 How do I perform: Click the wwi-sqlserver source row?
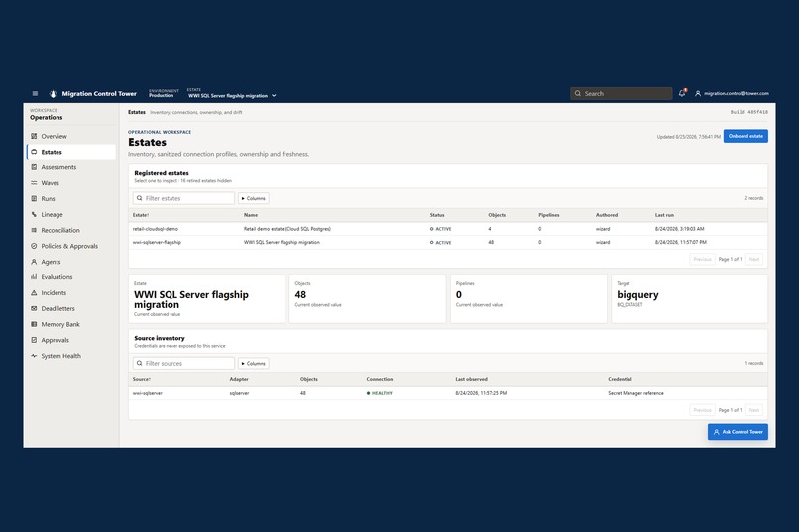448,393
